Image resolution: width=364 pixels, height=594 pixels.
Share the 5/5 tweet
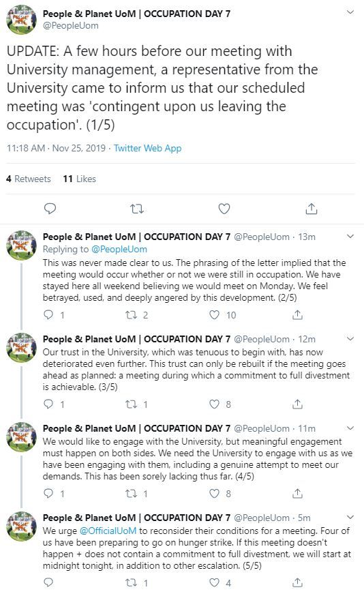pos(297,582)
